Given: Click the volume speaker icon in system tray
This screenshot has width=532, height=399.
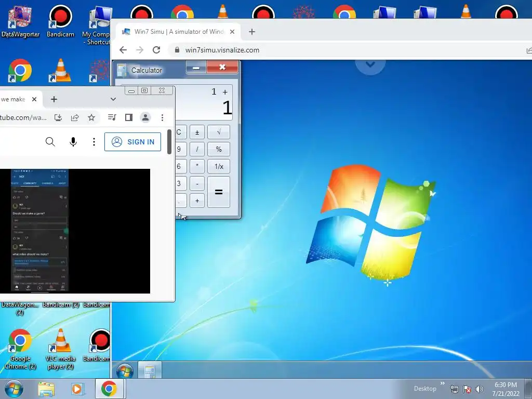Looking at the screenshot, I should point(479,389).
